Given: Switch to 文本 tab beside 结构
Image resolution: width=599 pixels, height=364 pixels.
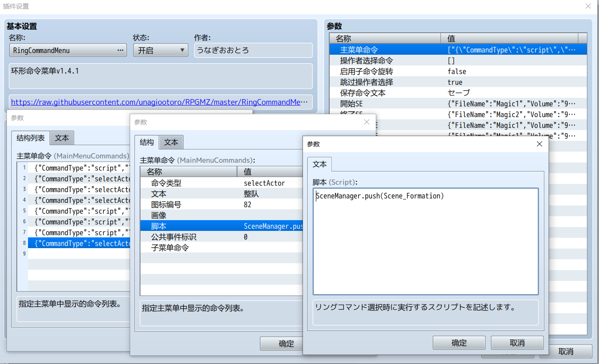Looking at the screenshot, I should click(171, 143).
